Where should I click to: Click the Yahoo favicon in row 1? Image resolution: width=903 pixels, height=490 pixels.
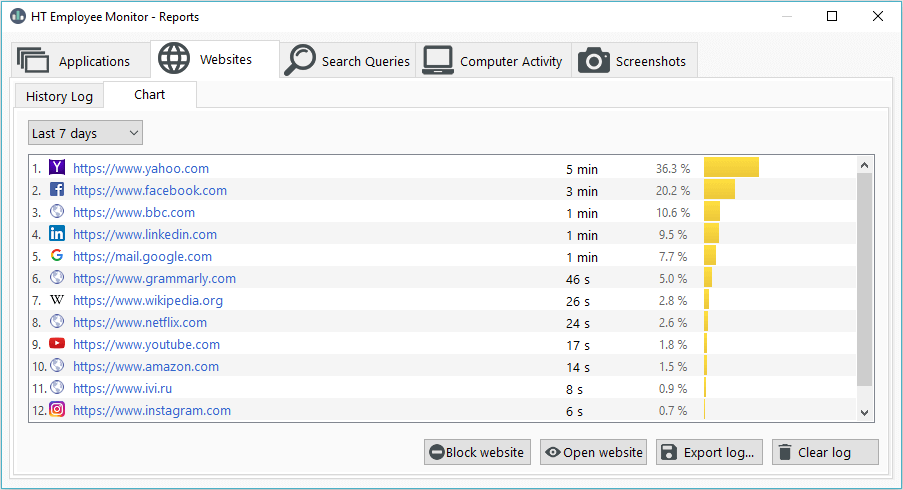pyautogui.click(x=56, y=168)
